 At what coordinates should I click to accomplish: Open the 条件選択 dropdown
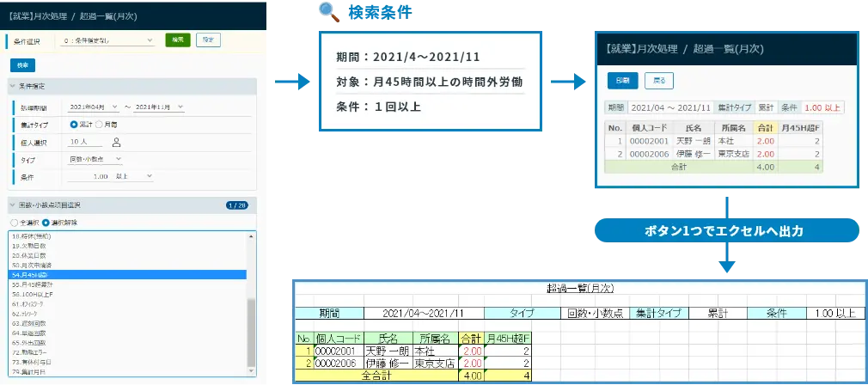pos(108,40)
